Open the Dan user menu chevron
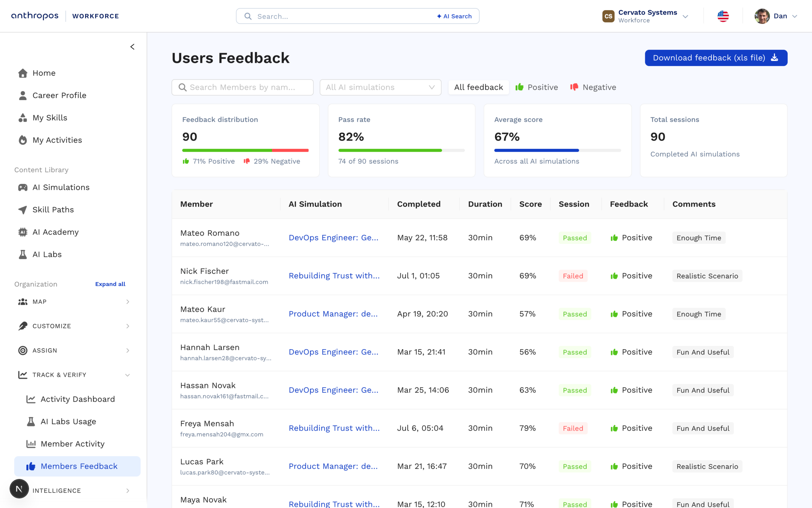The image size is (812, 508). 795,16
